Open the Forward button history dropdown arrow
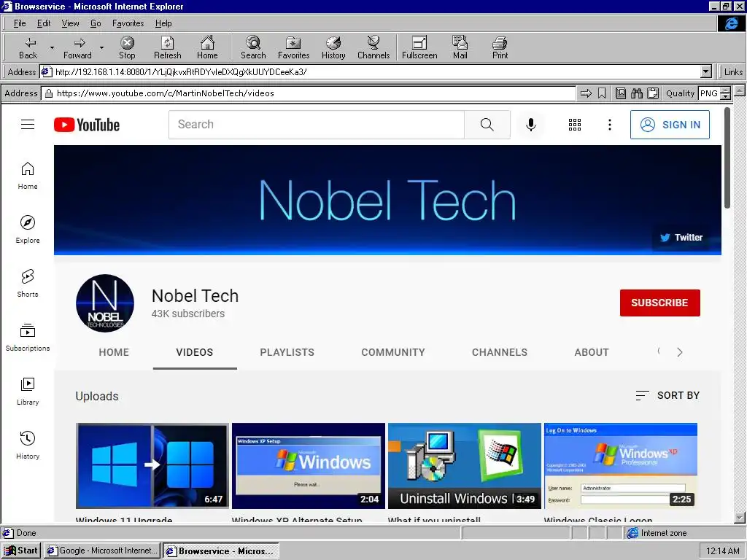 pyautogui.click(x=101, y=47)
